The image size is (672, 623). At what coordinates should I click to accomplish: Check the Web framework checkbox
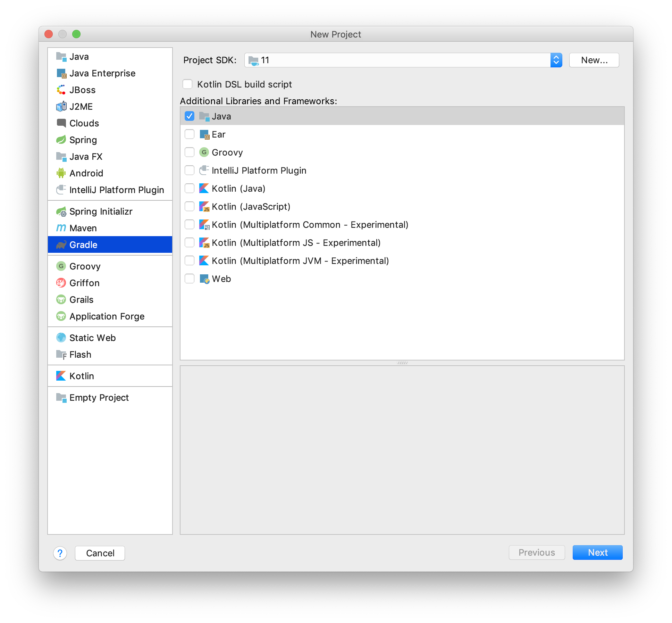(190, 279)
